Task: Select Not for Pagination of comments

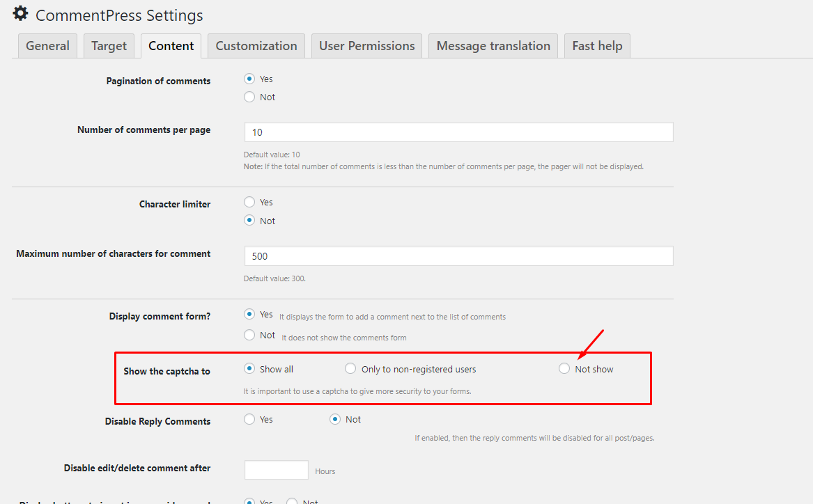Action: [249, 97]
